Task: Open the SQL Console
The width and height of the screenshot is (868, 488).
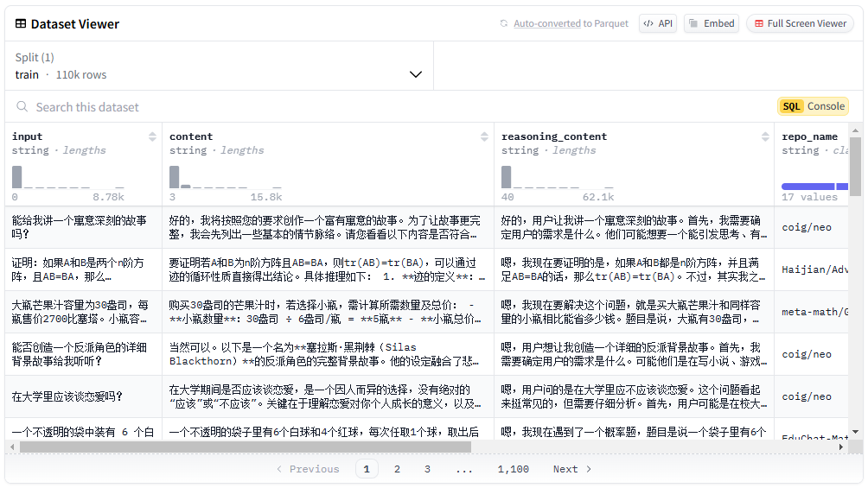Action: [x=814, y=106]
